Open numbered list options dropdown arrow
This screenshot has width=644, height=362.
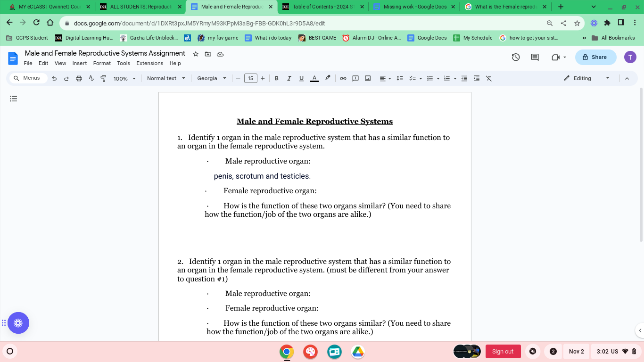pos(455,78)
